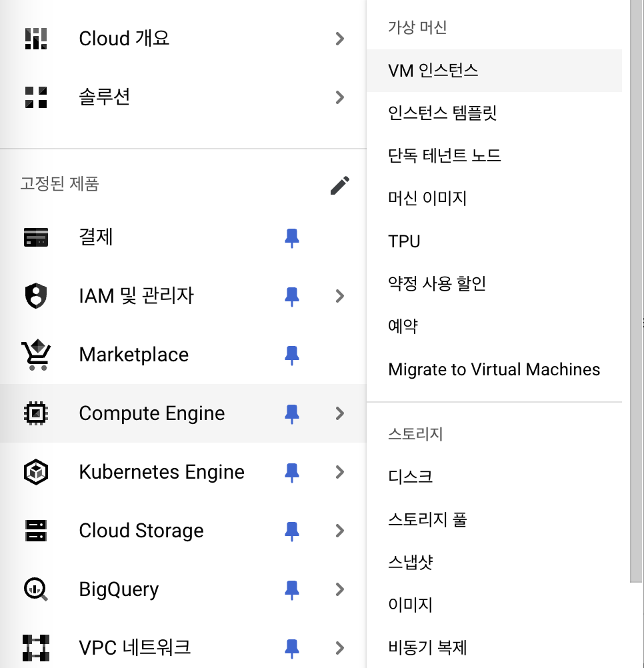Click the BigQuery magnifier icon
Image resolution: width=644 pixels, height=668 pixels.
[36, 589]
